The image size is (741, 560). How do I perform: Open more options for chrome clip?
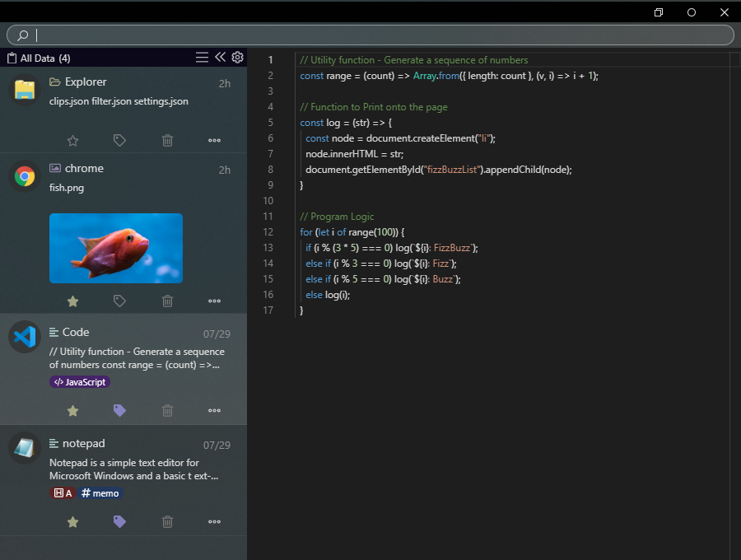(x=214, y=301)
